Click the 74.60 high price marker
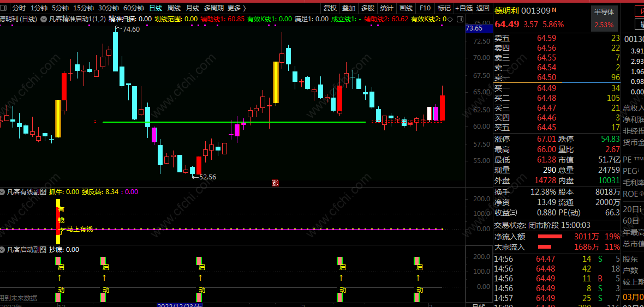The height and width of the screenshot is (307, 644). coord(130,29)
